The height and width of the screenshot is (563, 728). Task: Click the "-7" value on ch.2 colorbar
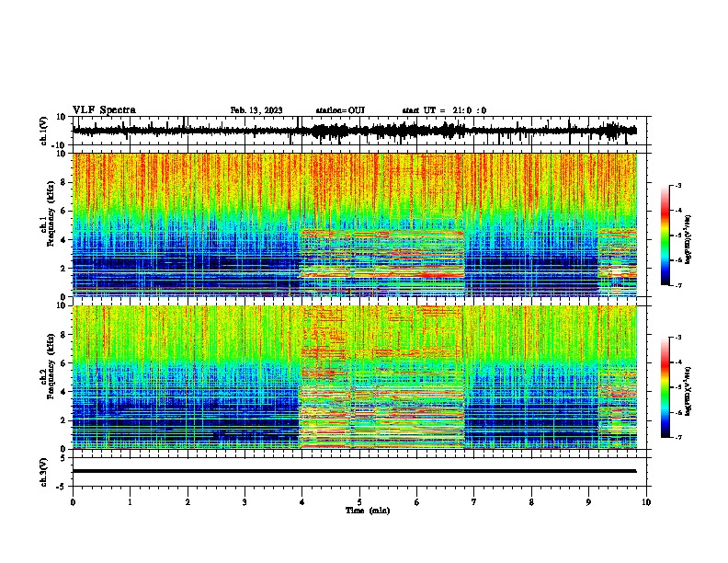coord(678,437)
